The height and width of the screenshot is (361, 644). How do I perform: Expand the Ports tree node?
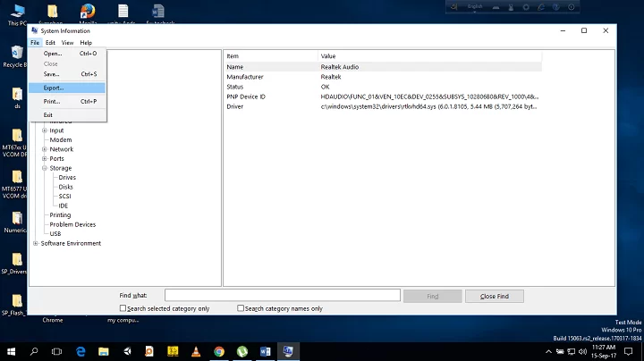click(45, 159)
